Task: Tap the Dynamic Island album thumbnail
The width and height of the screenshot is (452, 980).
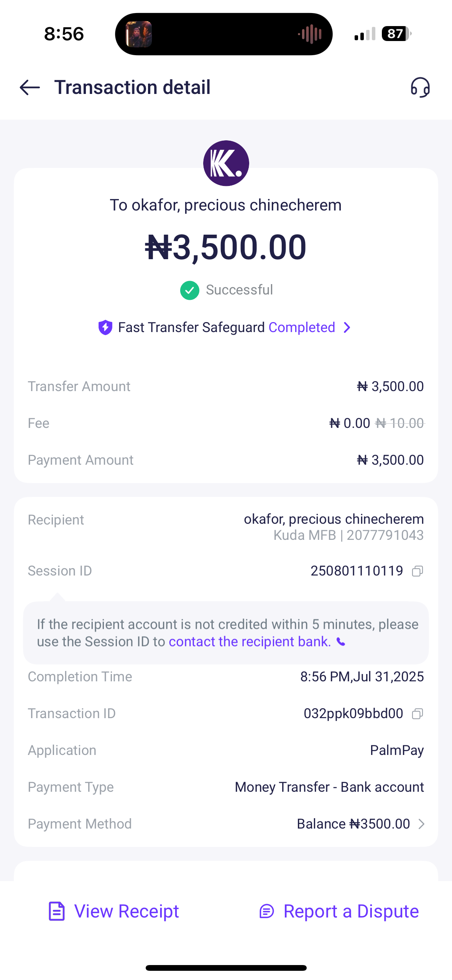Action: click(x=139, y=34)
